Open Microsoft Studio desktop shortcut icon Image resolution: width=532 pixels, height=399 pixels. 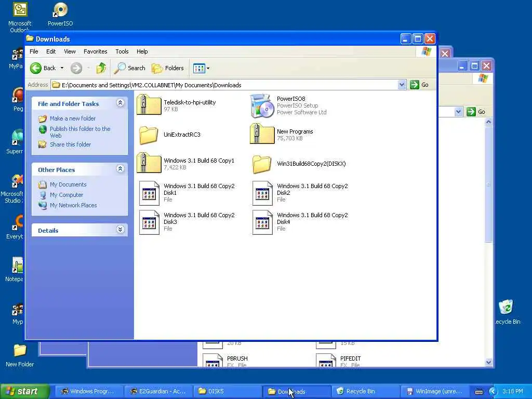17,181
